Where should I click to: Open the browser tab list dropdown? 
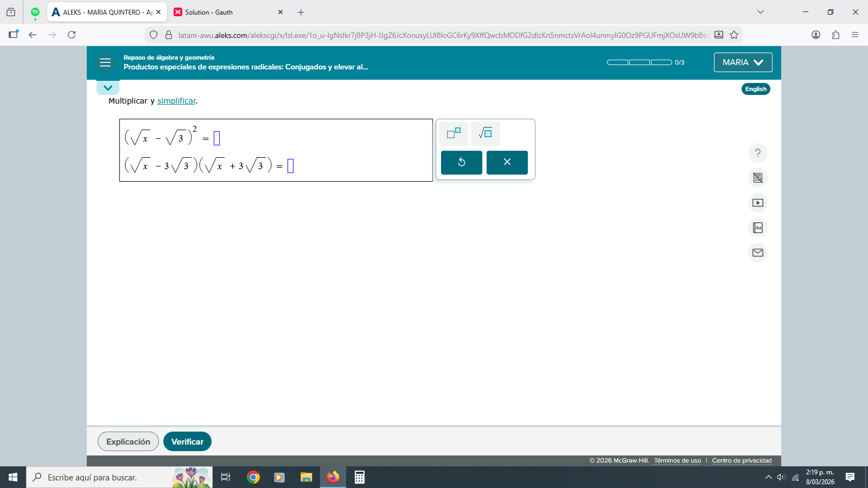(x=760, y=12)
